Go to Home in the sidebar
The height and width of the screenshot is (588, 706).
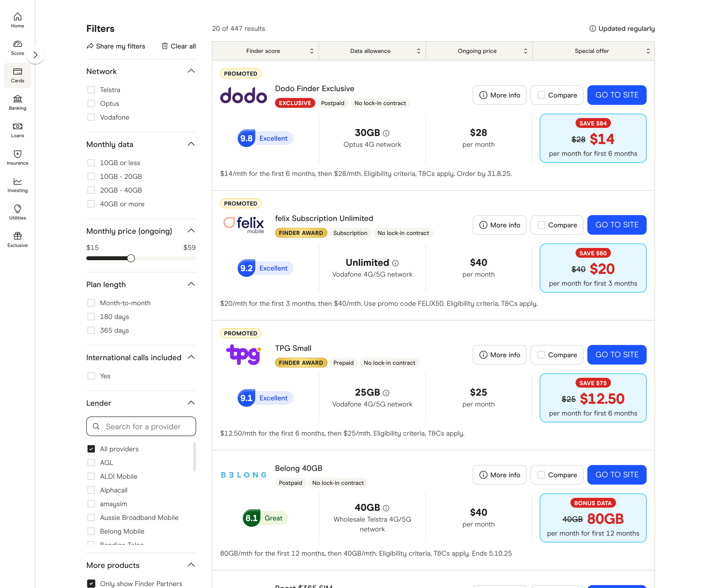pyautogui.click(x=17, y=20)
